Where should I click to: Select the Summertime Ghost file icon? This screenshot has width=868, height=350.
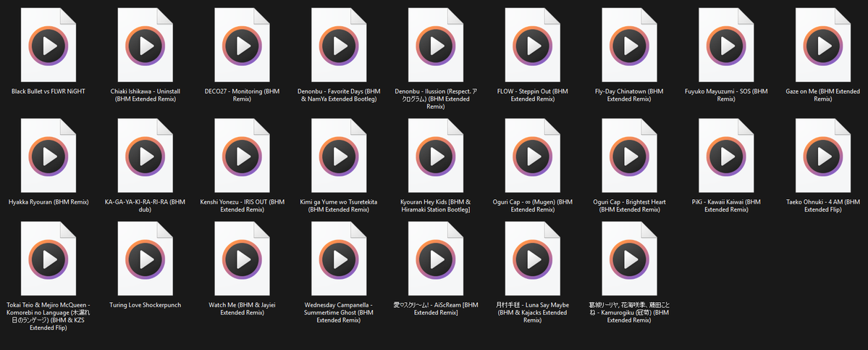click(339, 259)
